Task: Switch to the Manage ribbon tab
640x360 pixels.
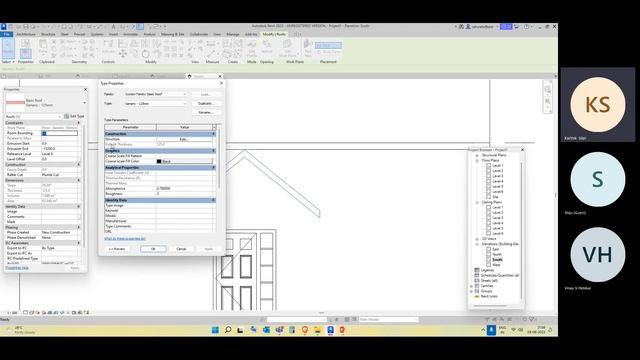Action: click(233, 34)
